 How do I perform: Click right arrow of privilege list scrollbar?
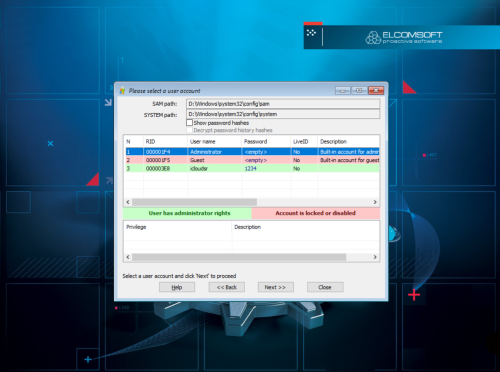[375, 257]
